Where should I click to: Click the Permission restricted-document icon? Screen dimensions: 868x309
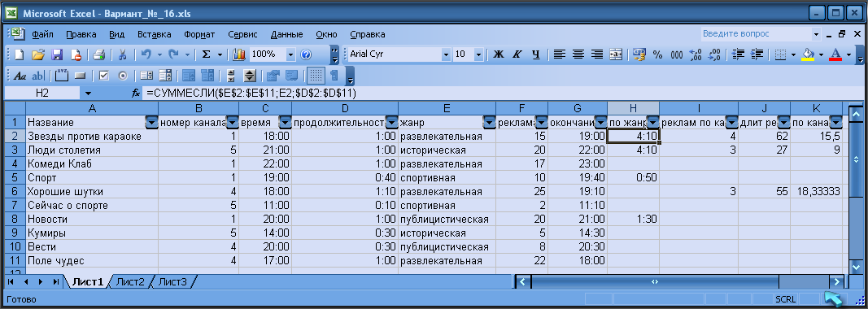(76, 54)
